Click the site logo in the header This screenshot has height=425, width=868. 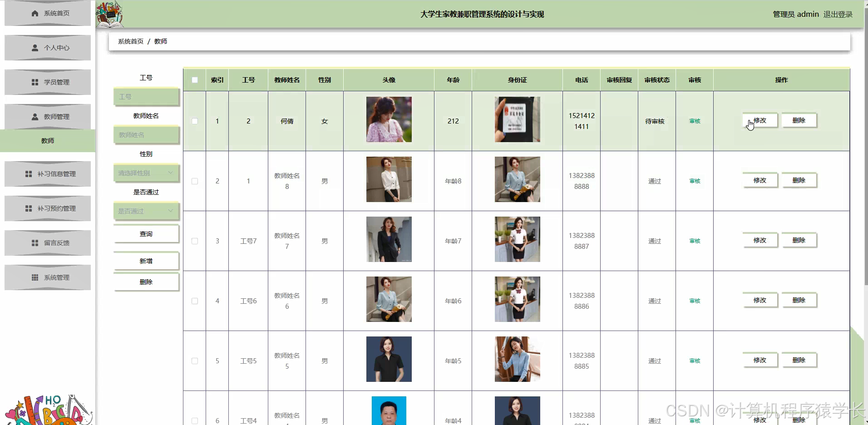point(109,14)
